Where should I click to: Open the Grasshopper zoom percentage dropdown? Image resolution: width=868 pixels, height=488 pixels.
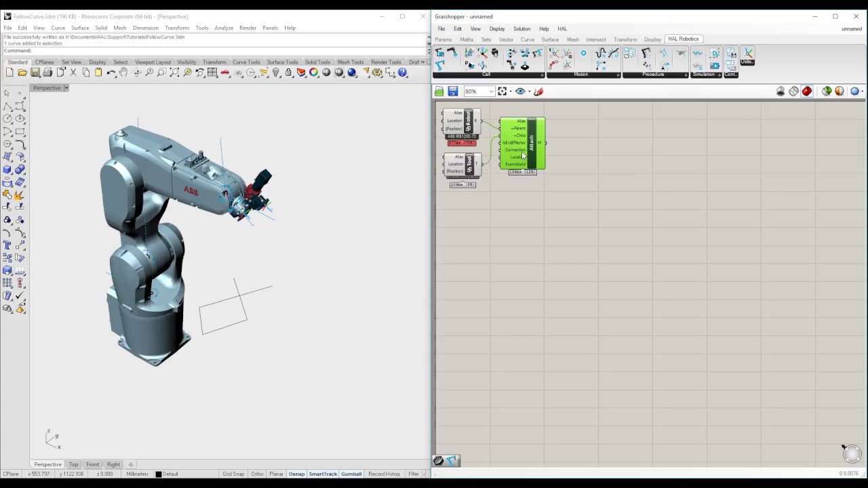point(491,91)
